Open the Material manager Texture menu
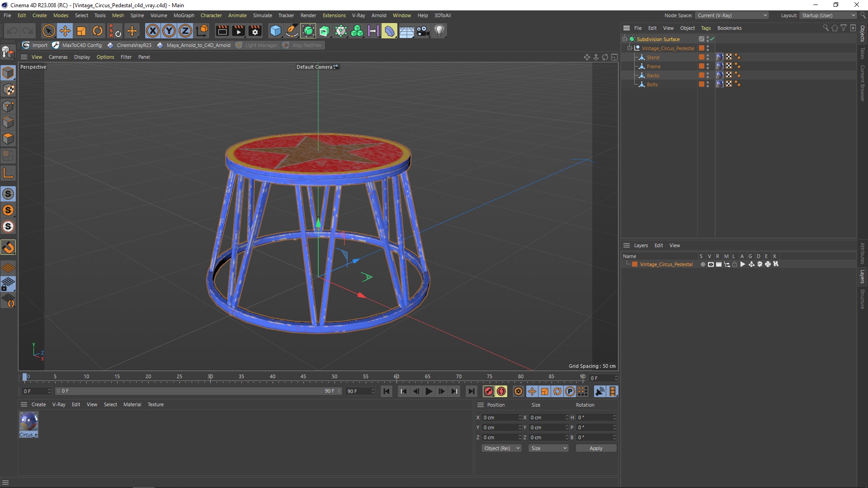The width and height of the screenshot is (868, 488). (x=156, y=404)
